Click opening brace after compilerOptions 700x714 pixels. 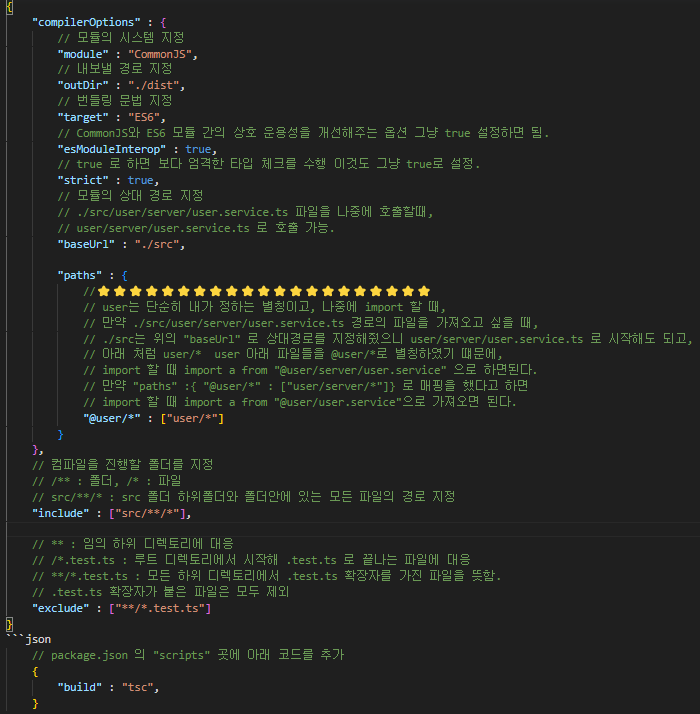[x=164, y=22]
